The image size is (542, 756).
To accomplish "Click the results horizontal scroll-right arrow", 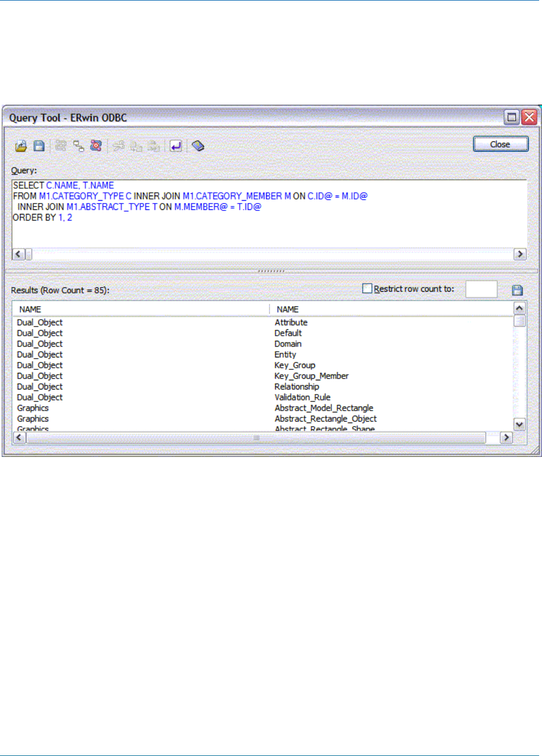I will (506, 437).
